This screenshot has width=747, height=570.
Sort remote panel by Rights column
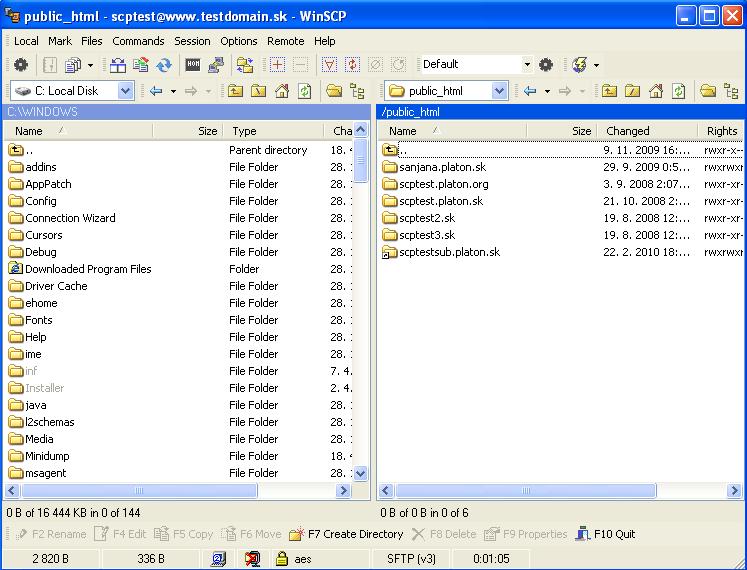(721, 131)
